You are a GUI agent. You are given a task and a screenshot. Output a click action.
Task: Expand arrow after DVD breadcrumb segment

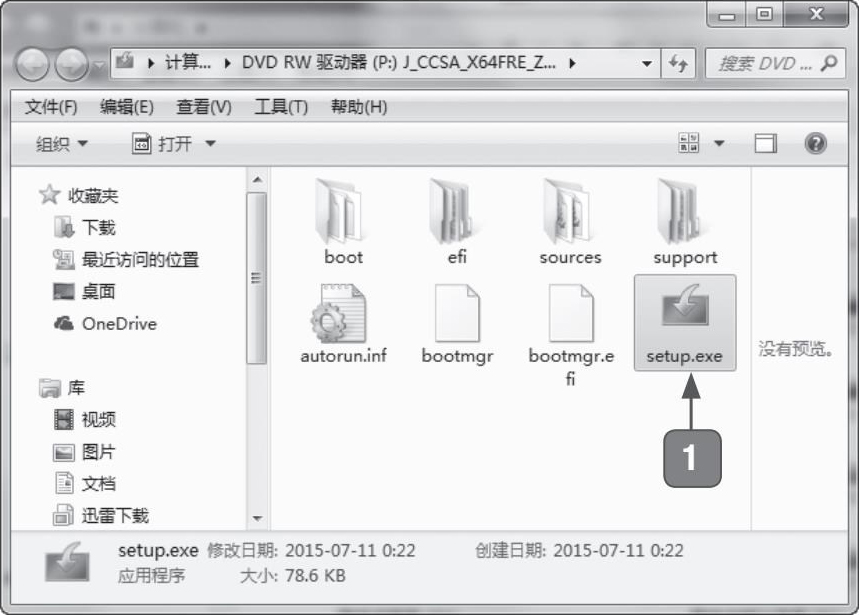[x=572, y=64]
